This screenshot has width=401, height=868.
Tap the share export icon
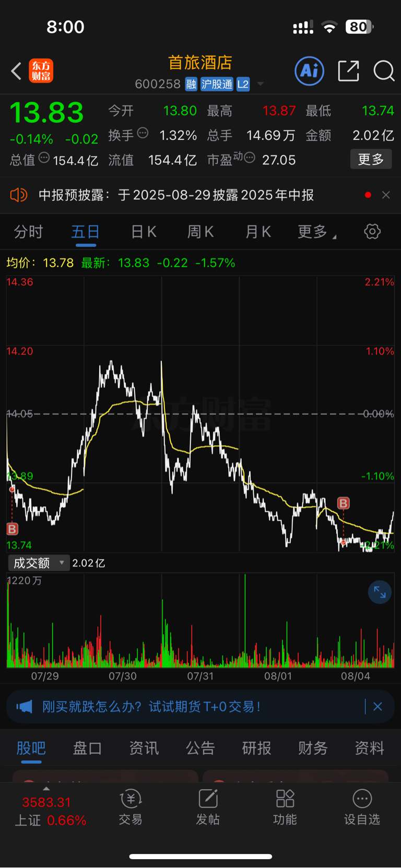point(348,71)
